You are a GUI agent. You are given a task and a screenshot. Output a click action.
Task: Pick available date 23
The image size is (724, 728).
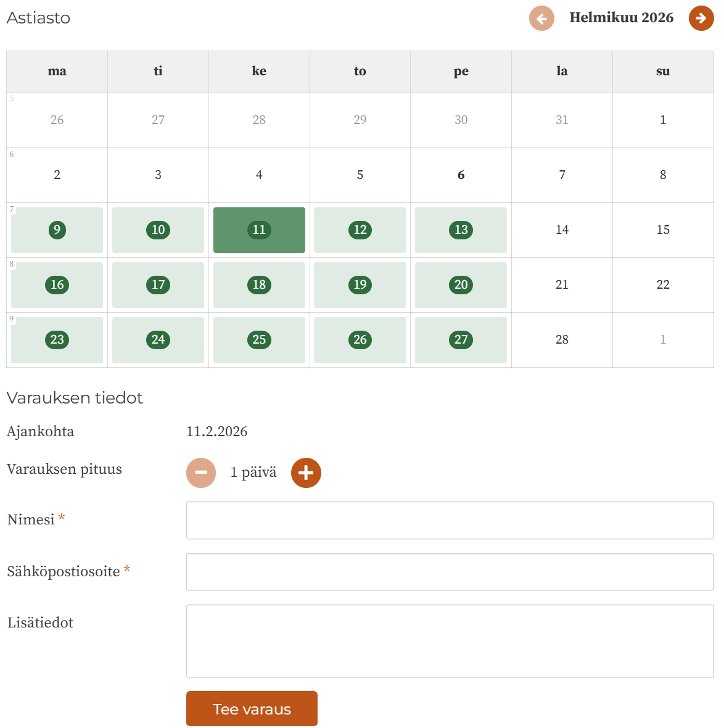(x=57, y=340)
